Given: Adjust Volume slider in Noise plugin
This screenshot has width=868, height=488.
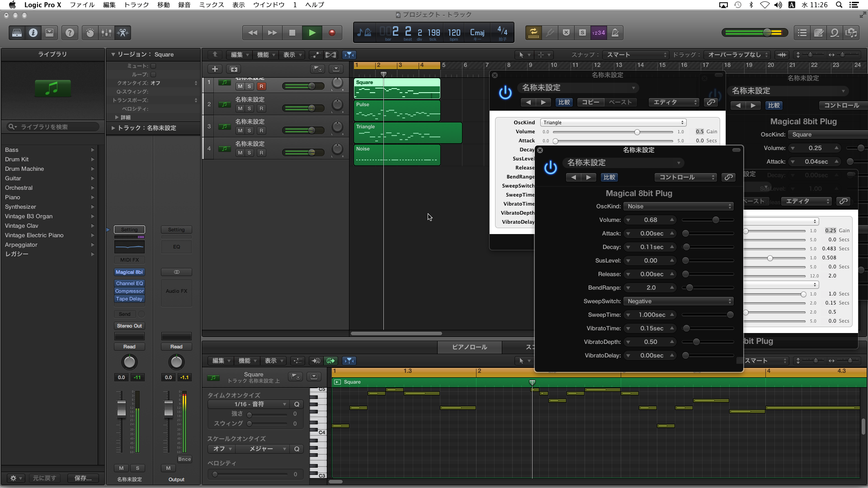Looking at the screenshot, I should point(708,220).
